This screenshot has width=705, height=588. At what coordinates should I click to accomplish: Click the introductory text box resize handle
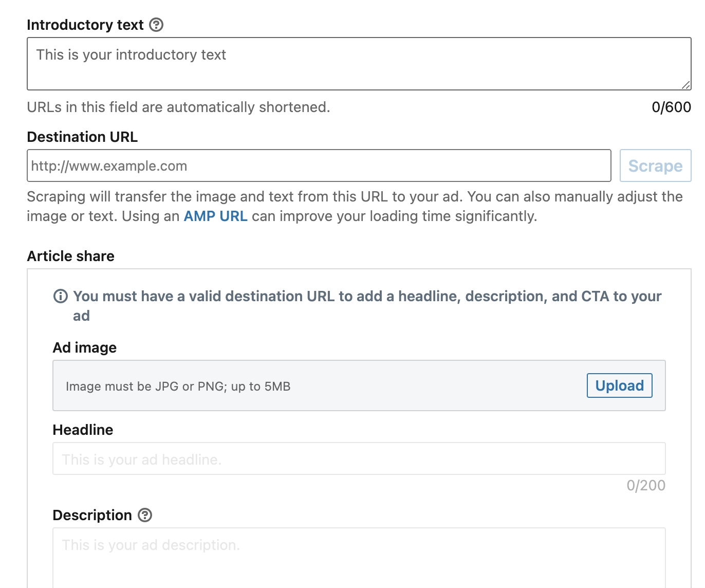(x=685, y=85)
